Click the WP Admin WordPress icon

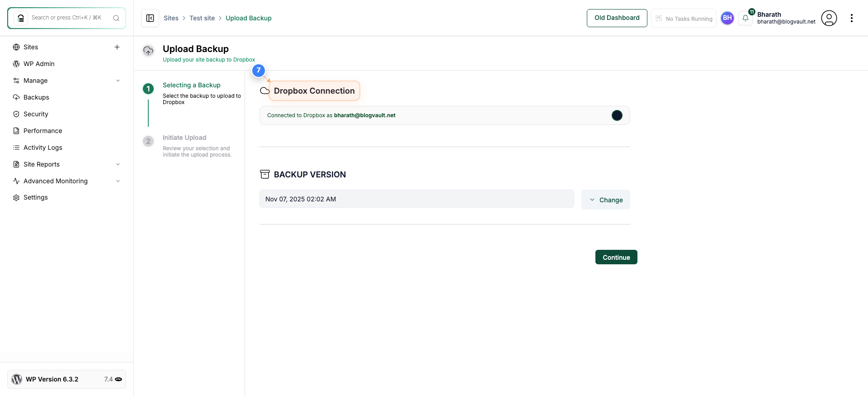16,64
